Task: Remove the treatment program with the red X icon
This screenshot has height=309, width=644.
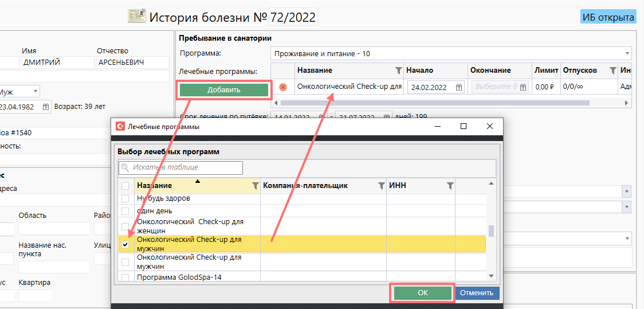Action: 282,87
